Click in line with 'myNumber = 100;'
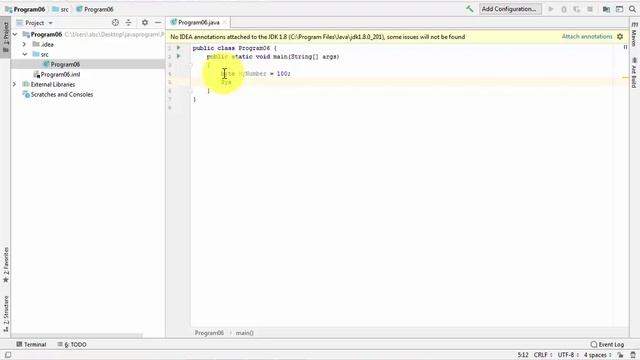Image resolution: width=640 pixels, height=360 pixels. click(256, 73)
